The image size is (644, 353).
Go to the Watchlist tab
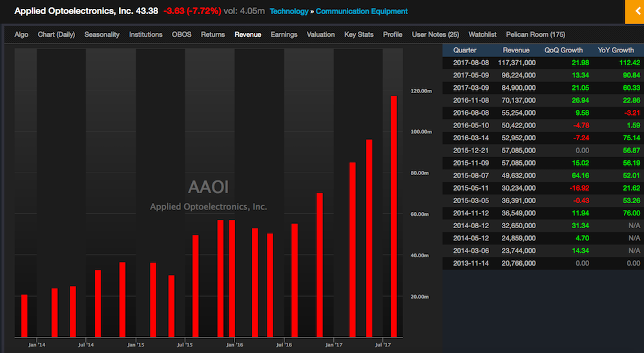(482, 34)
